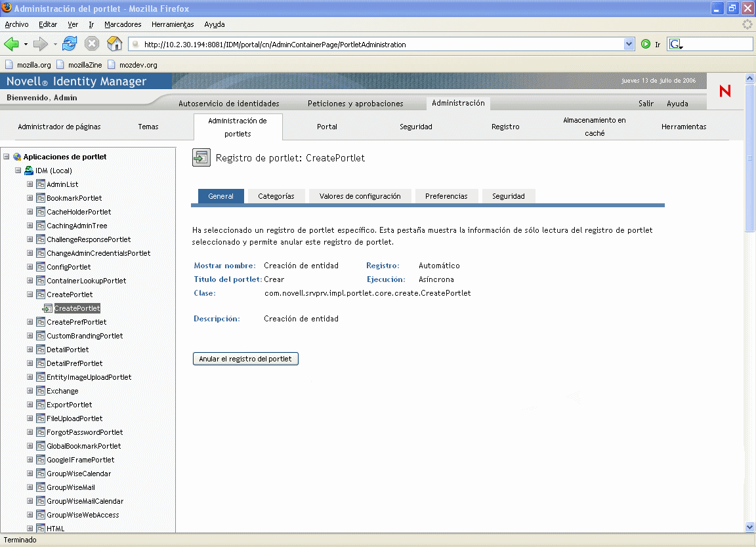Select CustomBrandingPortlet in the tree
The image size is (756, 547).
85,336
